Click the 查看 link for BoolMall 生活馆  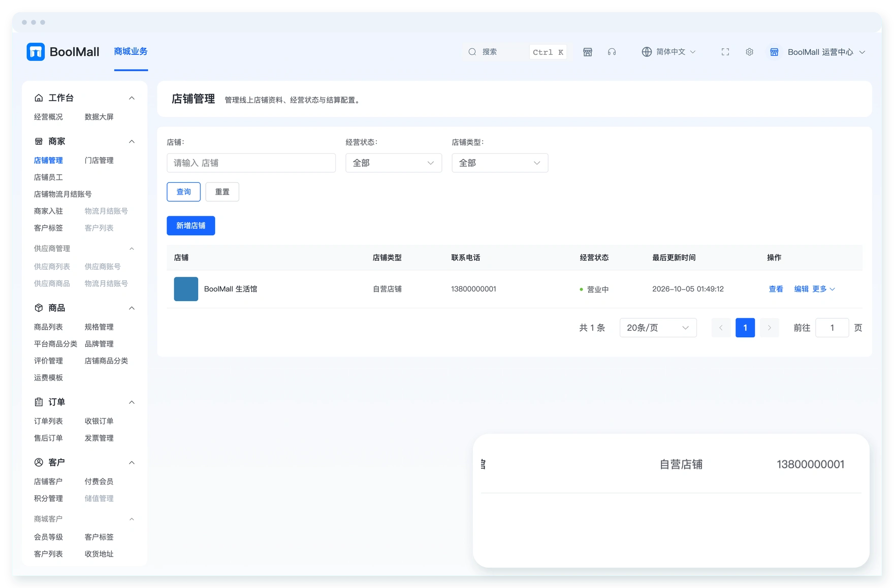[776, 289]
